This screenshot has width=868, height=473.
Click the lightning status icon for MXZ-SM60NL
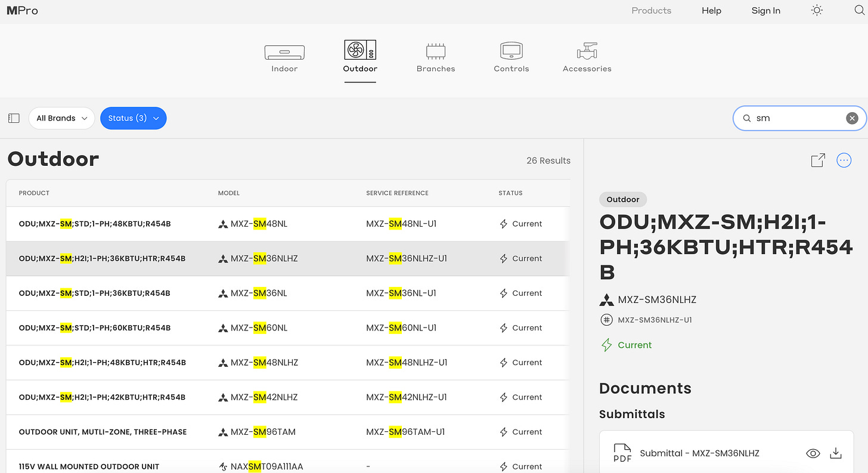coord(504,328)
